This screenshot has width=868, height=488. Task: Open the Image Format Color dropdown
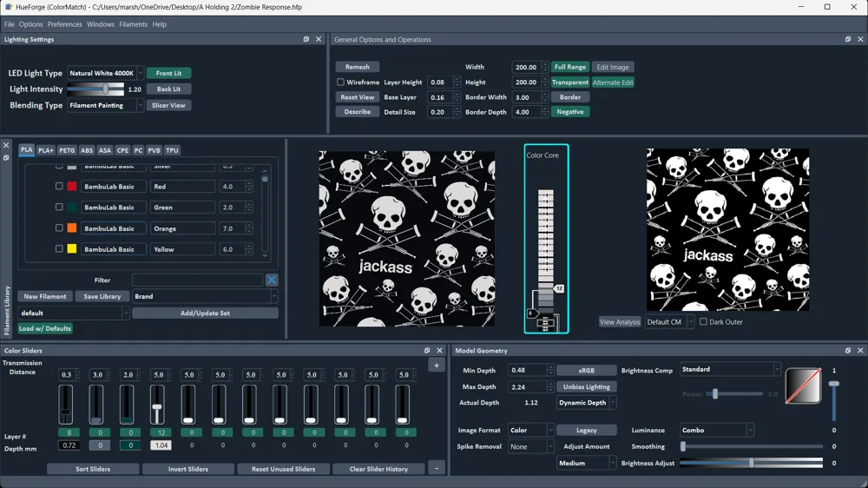point(530,430)
